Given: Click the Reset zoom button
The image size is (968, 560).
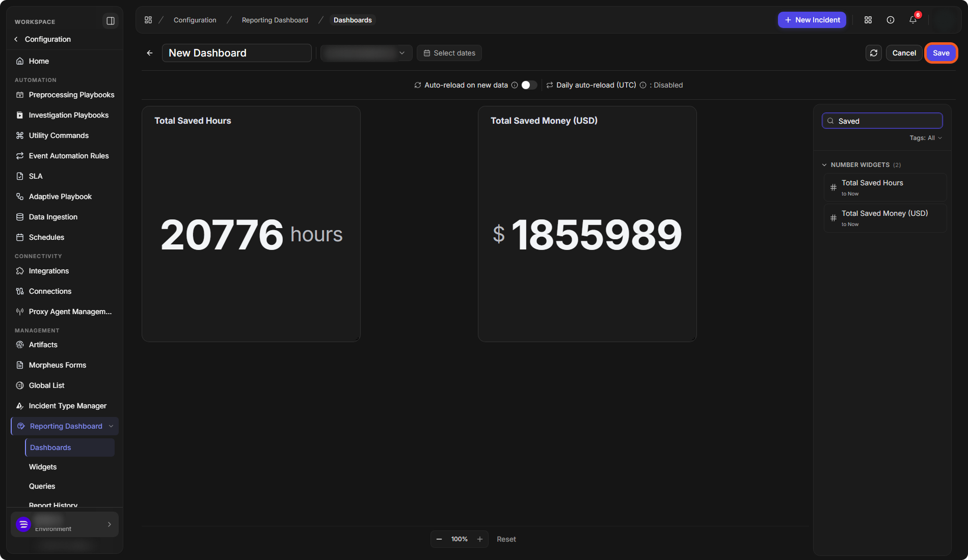Looking at the screenshot, I should click(x=506, y=539).
